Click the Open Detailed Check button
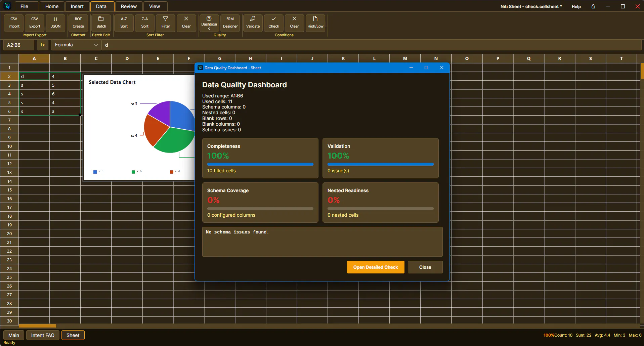 (x=376, y=267)
